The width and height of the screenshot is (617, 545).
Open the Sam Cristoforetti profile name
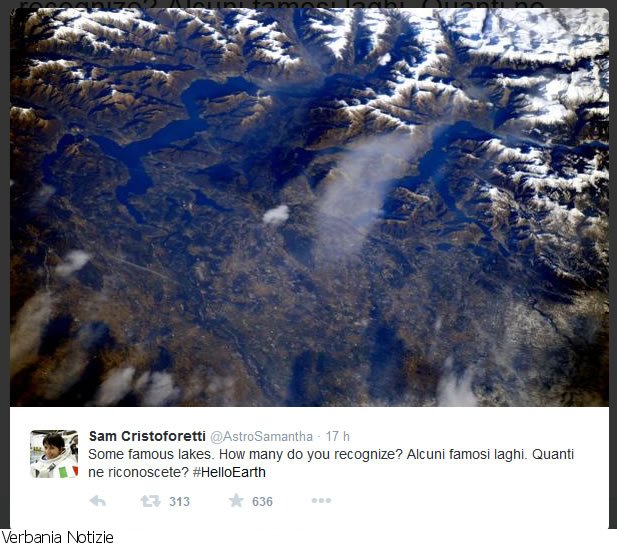coord(147,436)
